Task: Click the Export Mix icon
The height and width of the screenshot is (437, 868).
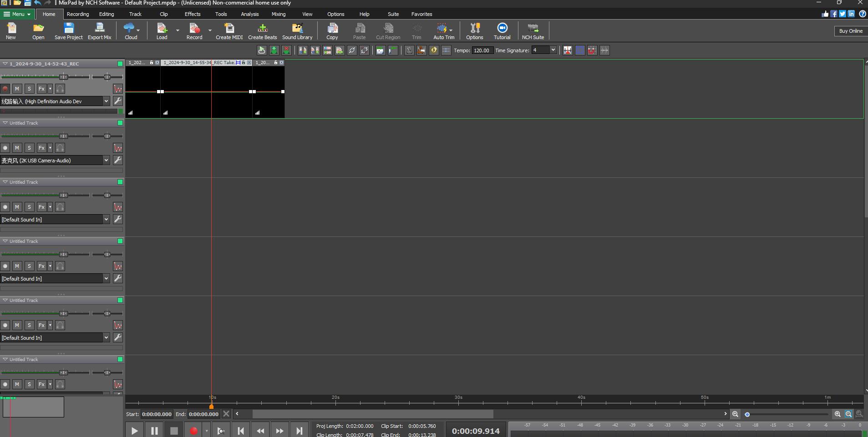Action: 99,30
